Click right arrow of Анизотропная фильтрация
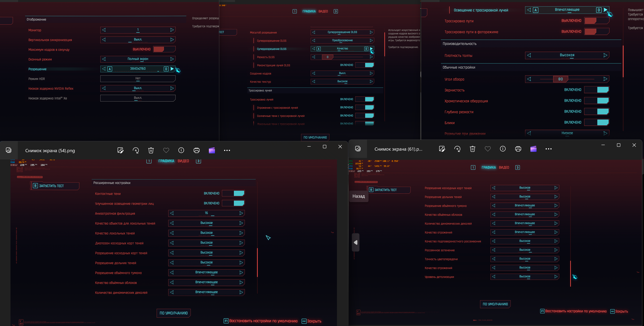Image resolution: width=644 pixels, height=326 pixels. (241, 213)
